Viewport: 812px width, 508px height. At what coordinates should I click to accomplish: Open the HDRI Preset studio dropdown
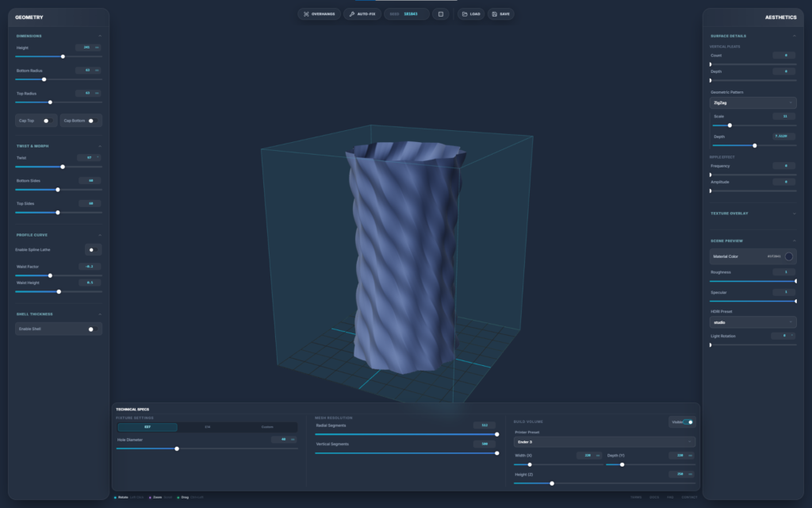[x=753, y=322]
